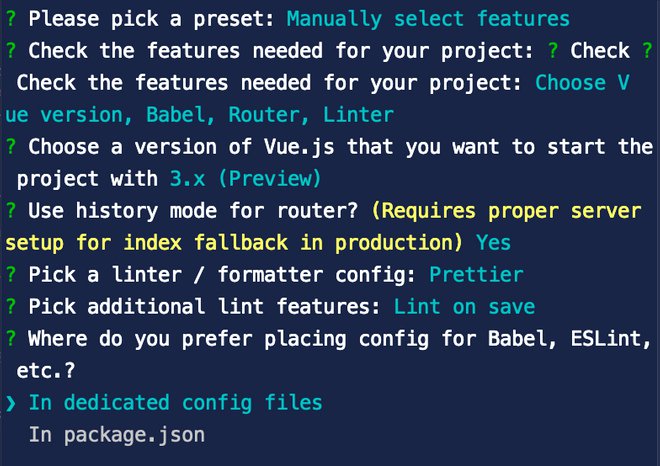Image resolution: width=660 pixels, height=466 pixels.
Task: Click the question mark before "Pick a linter"
Action: coord(11,275)
